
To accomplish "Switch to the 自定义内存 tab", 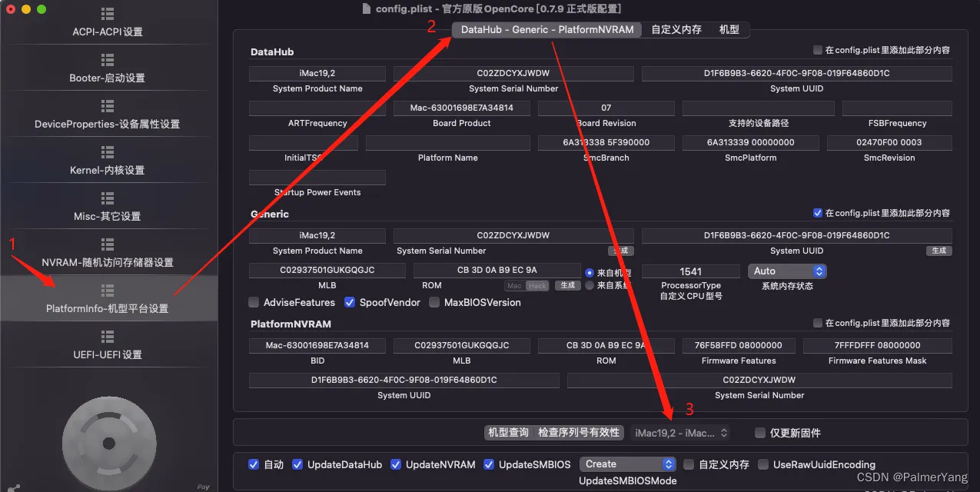I will pyautogui.click(x=676, y=30).
